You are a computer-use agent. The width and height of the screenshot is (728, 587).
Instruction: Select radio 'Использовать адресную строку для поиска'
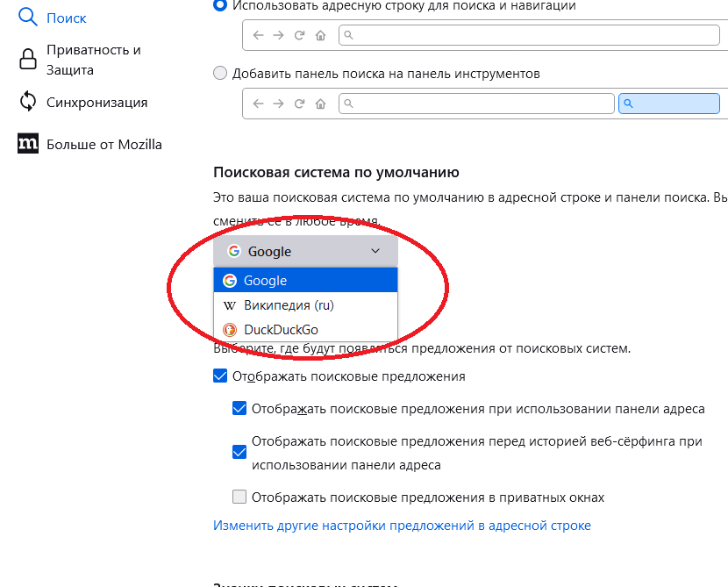220,5
